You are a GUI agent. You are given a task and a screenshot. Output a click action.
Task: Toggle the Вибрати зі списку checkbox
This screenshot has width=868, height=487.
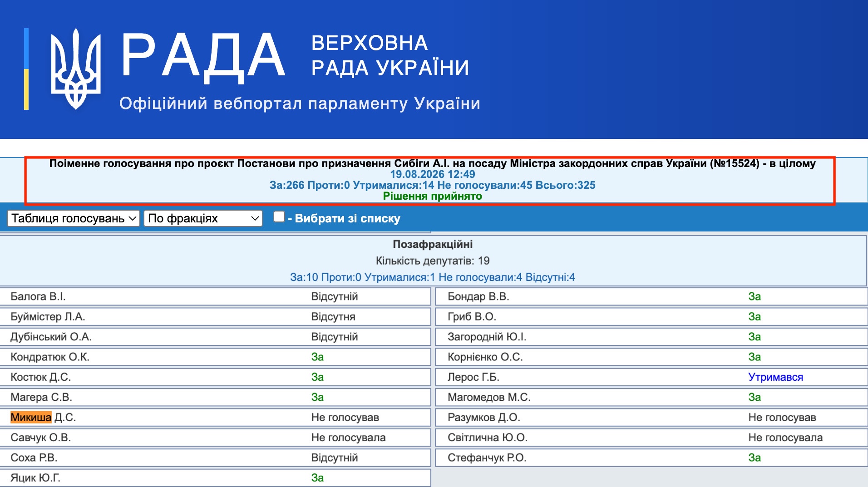coord(279,217)
